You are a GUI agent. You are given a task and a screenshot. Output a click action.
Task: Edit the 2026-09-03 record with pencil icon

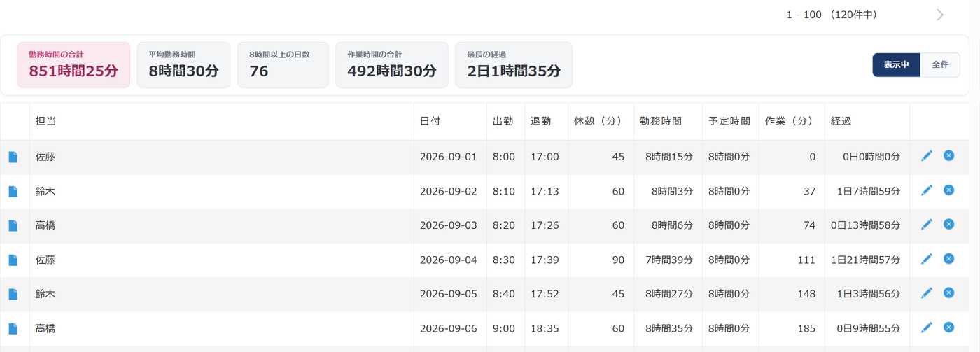(x=927, y=225)
